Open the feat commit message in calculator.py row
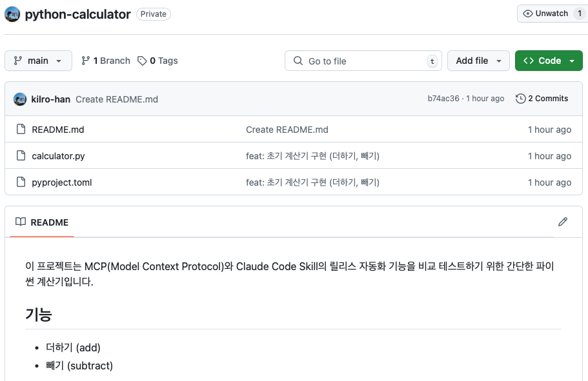The height and width of the screenshot is (381, 588). [312, 156]
